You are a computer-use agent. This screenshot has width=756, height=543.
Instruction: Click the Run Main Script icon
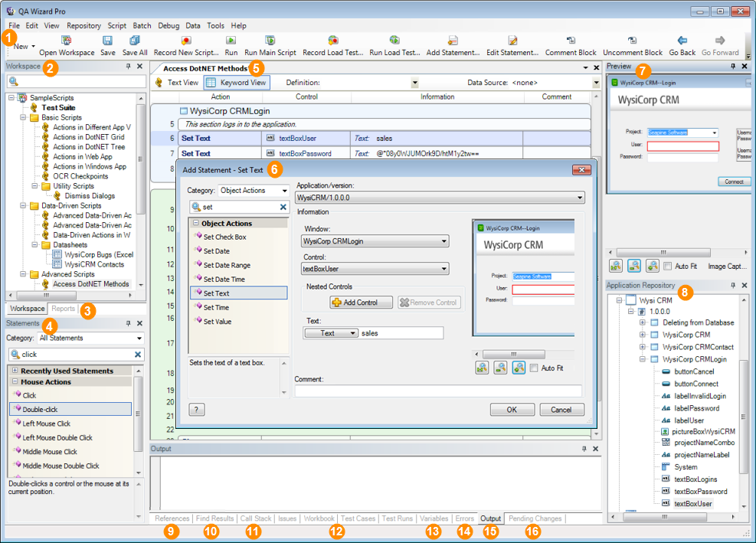click(270, 41)
